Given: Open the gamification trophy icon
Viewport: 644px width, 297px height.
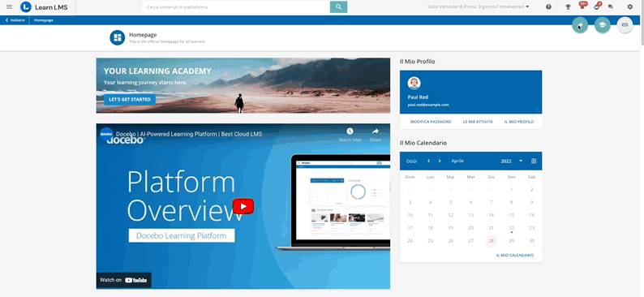Looking at the screenshot, I should 568,7.
